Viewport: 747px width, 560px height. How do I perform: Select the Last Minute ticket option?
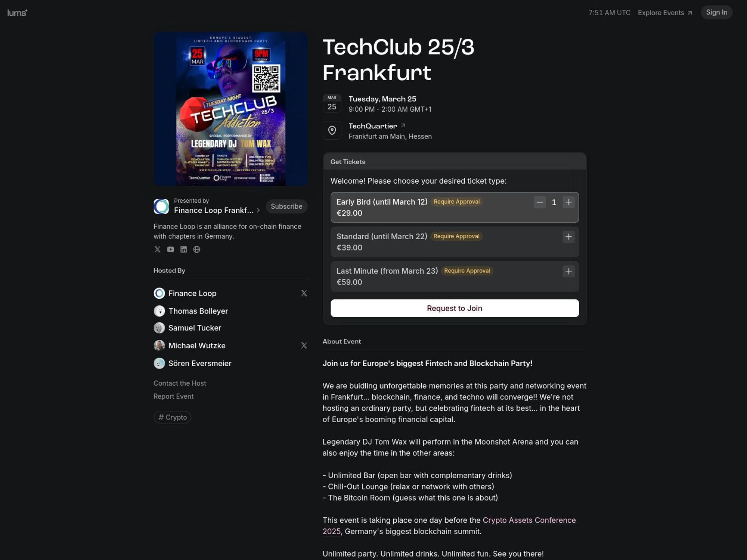pos(455,276)
